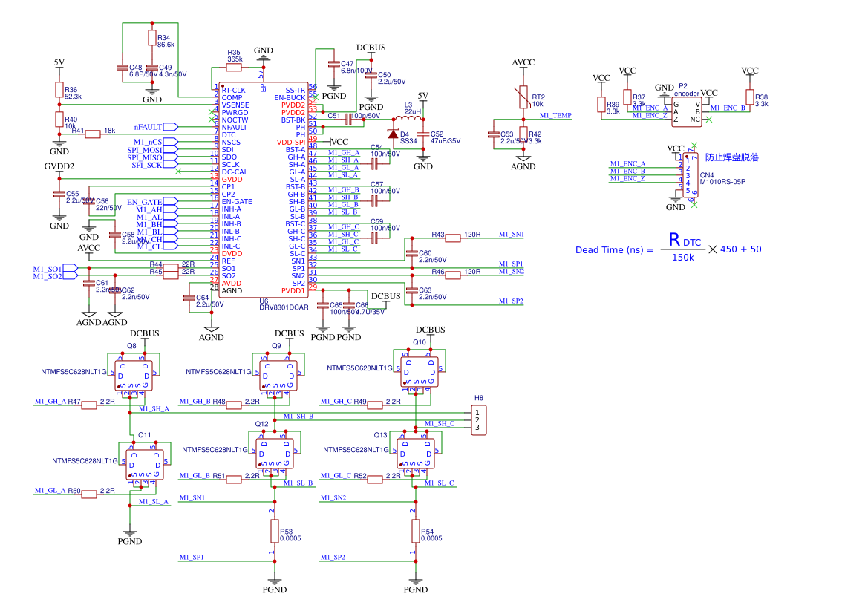The image size is (868, 614).
Task: Select capacitor C57 100n/50V
Action: click(375, 201)
